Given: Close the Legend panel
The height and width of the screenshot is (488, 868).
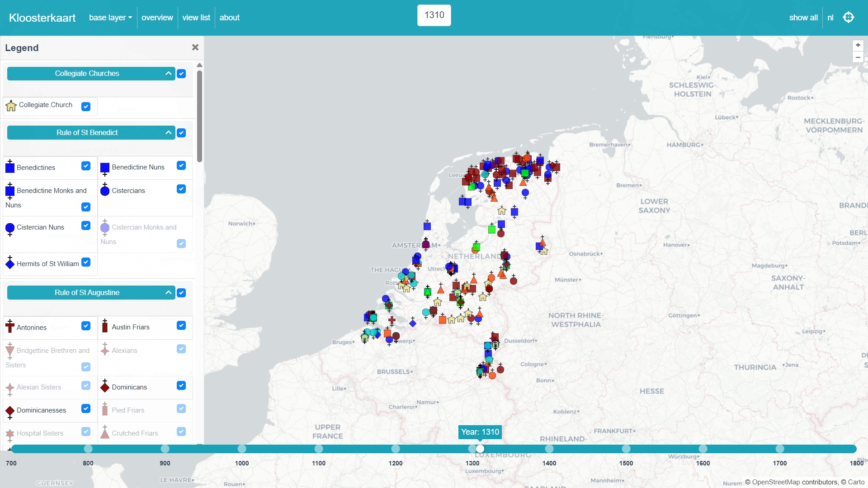Looking at the screenshot, I should (195, 47).
